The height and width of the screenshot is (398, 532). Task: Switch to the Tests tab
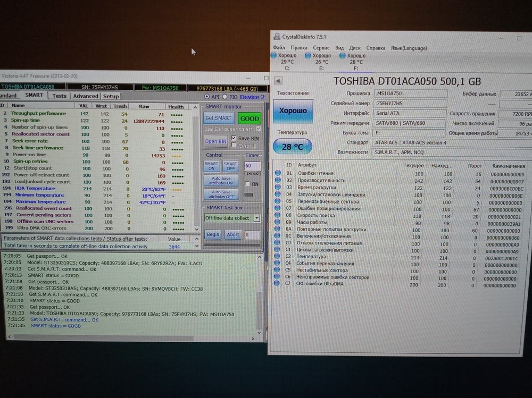click(x=59, y=96)
